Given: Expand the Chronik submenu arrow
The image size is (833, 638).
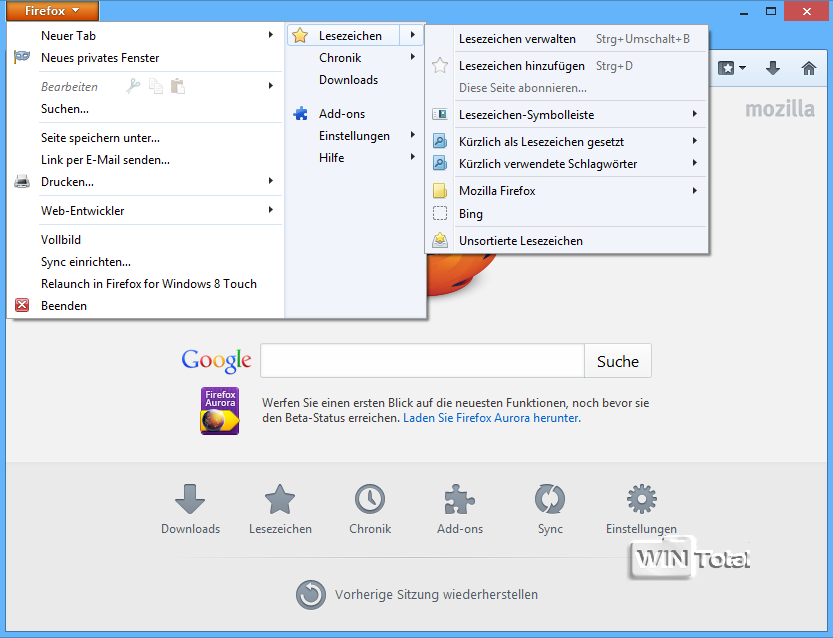Looking at the screenshot, I should [413, 57].
